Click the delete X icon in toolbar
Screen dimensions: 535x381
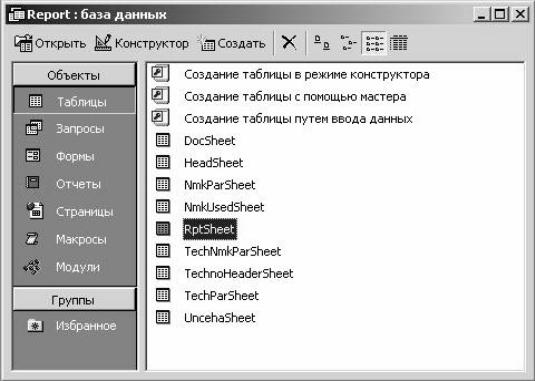pos(289,43)
